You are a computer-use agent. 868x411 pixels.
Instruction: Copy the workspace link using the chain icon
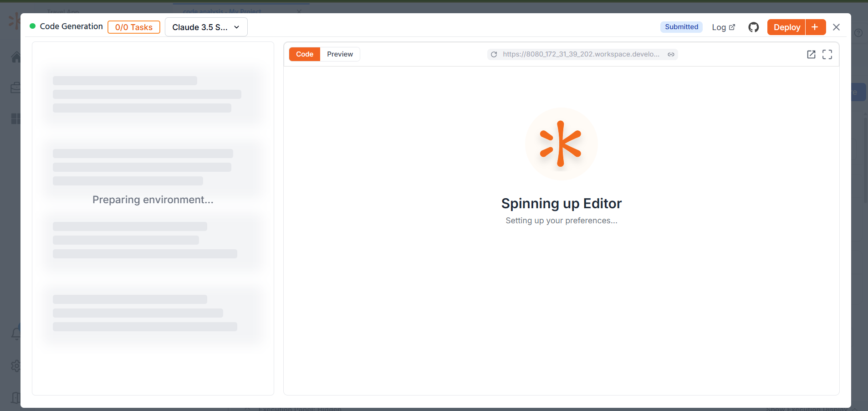(x=671, y=54)
